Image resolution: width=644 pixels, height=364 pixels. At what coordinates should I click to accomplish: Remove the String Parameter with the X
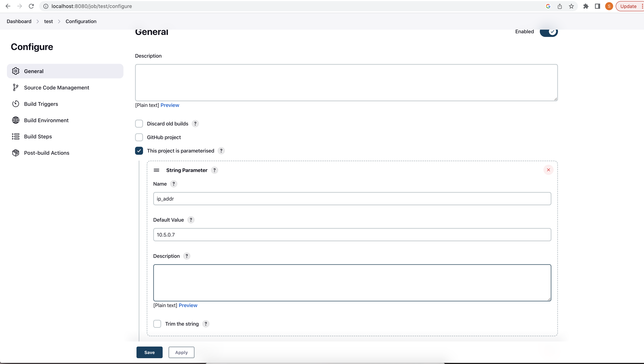click(x=548, y=170)
